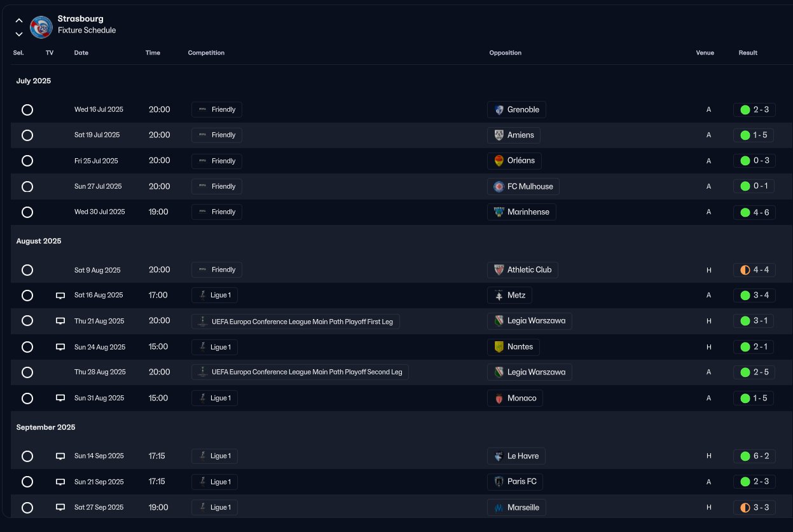
Task: Click TV broadcast icon for Nantes match
Action: coord(60,347)
